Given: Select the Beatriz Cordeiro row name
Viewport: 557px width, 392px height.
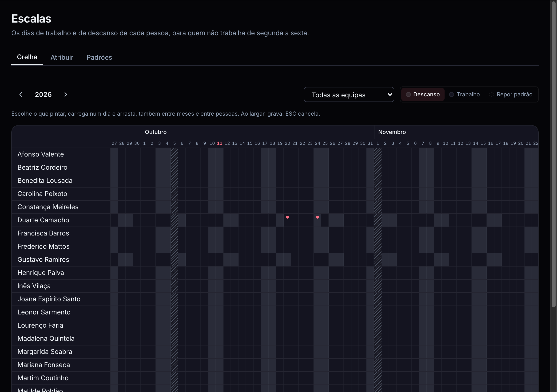Looking at the screenshot, I should [x=42, y=168].
